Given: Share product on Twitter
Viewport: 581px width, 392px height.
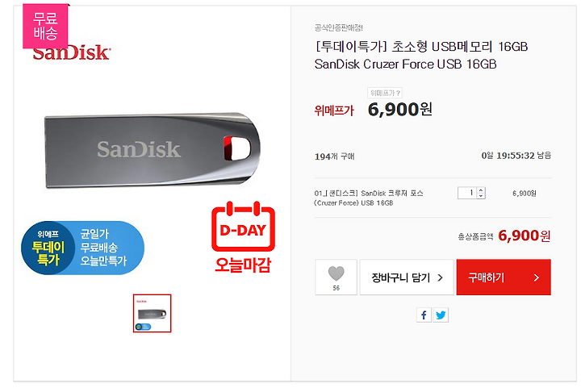Looking at the screenshot, I should click(441, 315).
